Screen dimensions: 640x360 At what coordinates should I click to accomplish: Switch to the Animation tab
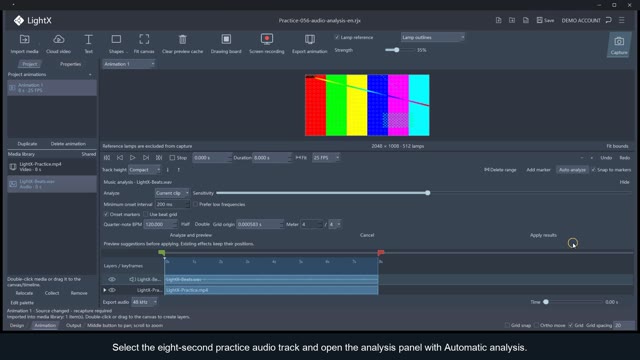coord(45,325)
